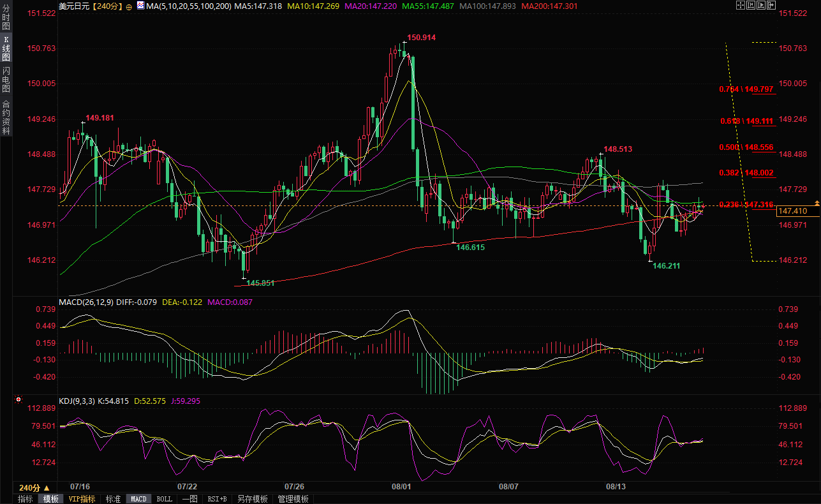Click the current price box 147.410
821x504 pixels.
(798, 211)
